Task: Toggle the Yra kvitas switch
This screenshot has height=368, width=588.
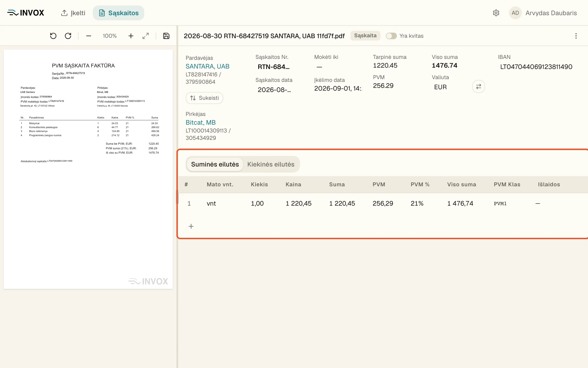Action: tap(391, 36)
